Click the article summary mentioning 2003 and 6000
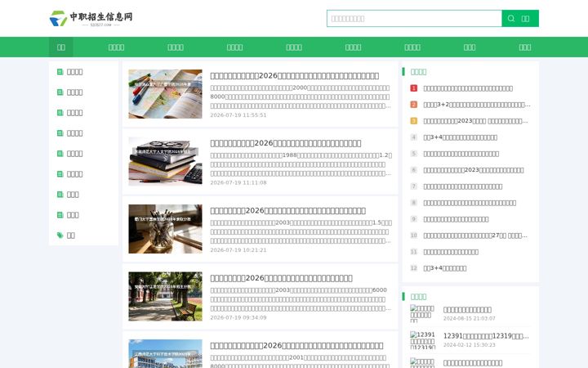This screenshot has height=368, width=588. [301, 299]
